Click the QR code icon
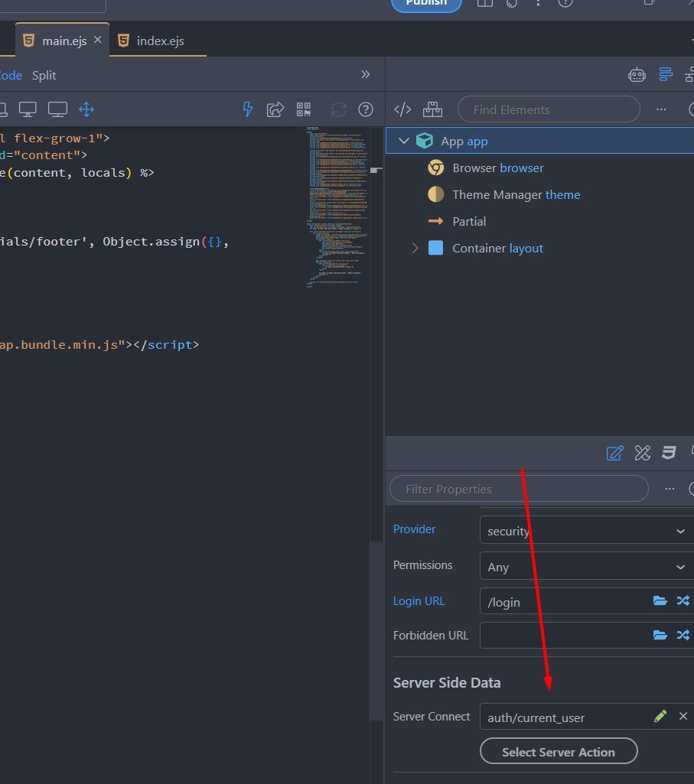Screen dimensions: 694x784 pos(304,109)
